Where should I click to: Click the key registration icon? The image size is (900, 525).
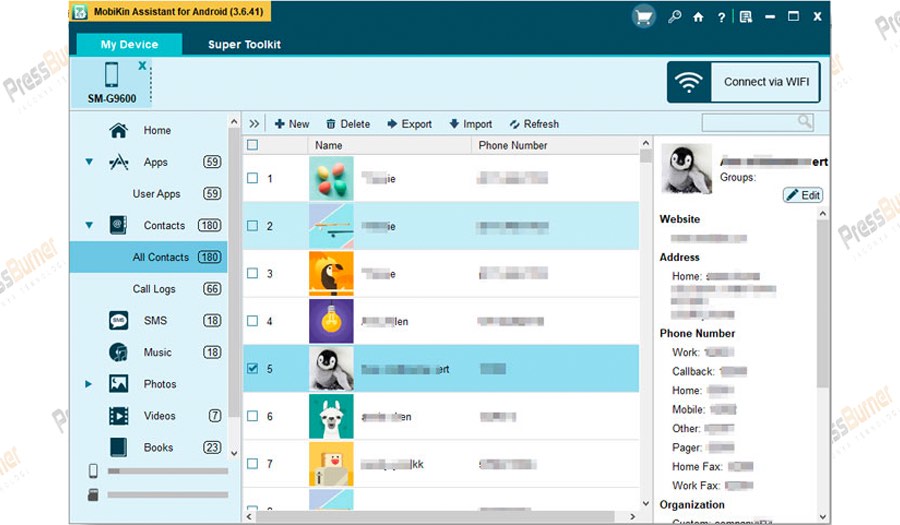675,17
